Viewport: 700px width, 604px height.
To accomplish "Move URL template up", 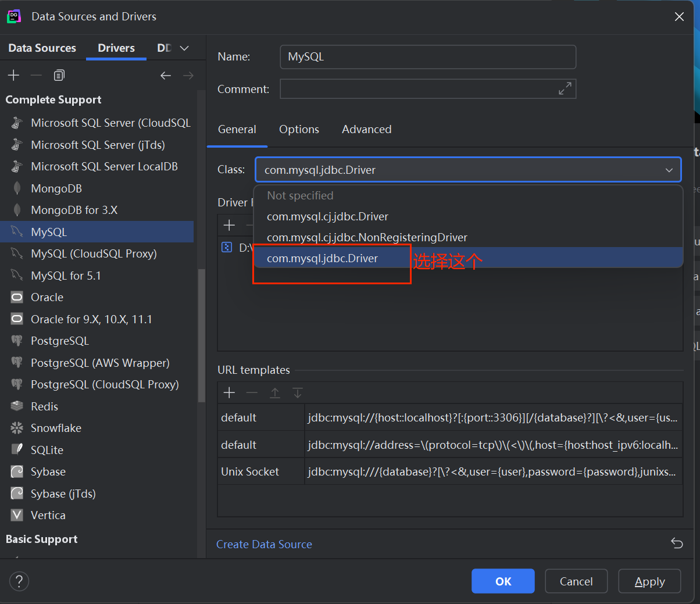I will (275, 393).
